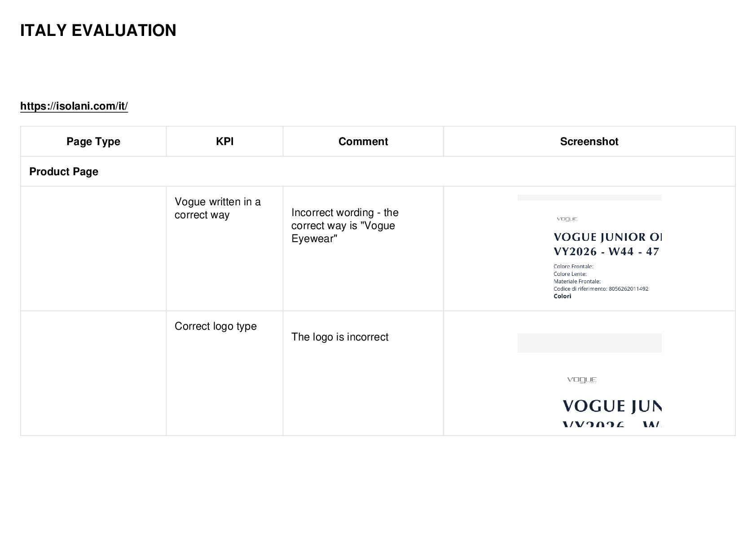Click the VY2026 - W44 product code text

(606, 252)
